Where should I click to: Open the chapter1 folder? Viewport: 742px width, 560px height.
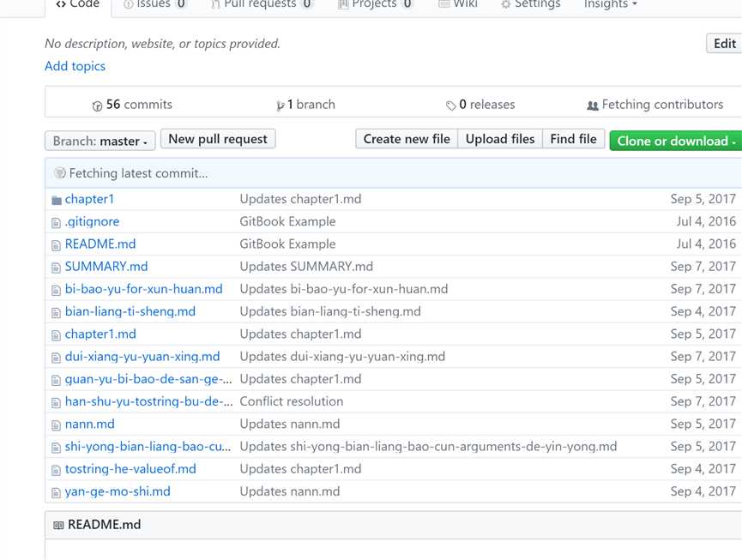(x=89, y=199)
